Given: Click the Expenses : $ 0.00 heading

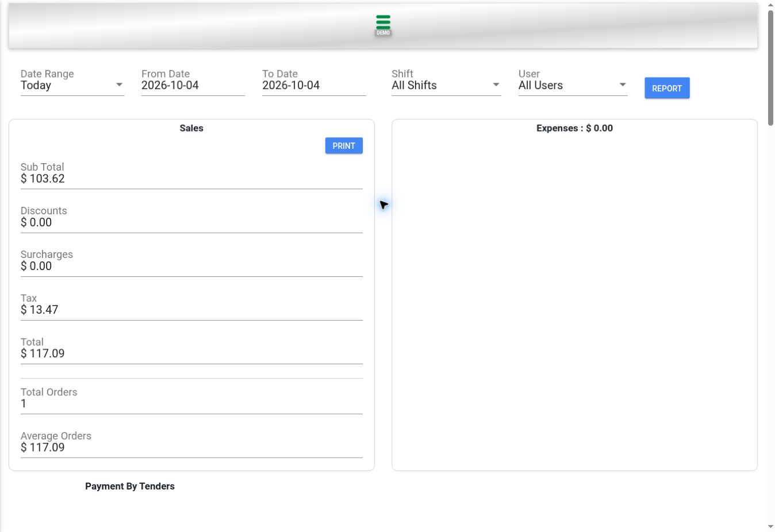Looking at the screenshot, I should click(x=574, y=128).
